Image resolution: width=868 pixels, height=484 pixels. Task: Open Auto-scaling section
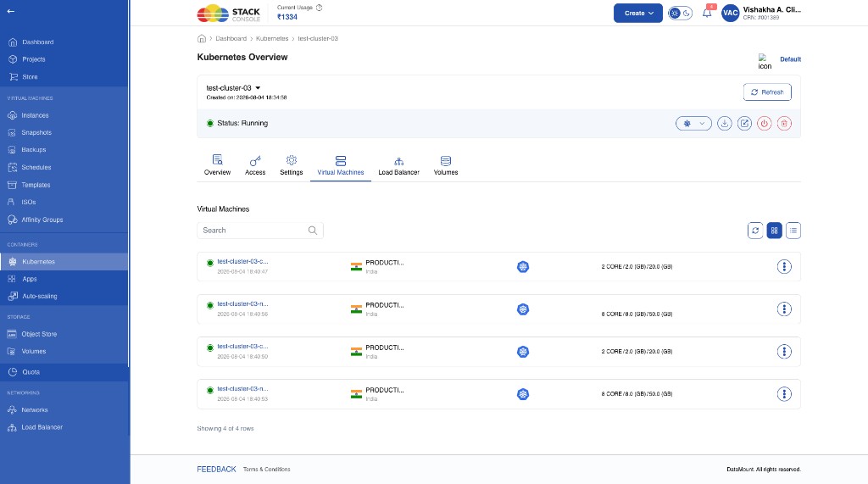point(39,297)
